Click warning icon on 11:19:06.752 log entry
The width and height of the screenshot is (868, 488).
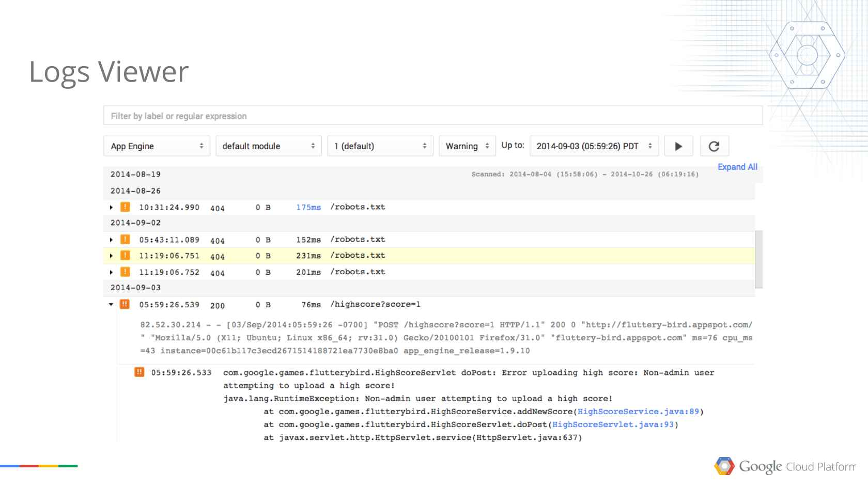125,272
